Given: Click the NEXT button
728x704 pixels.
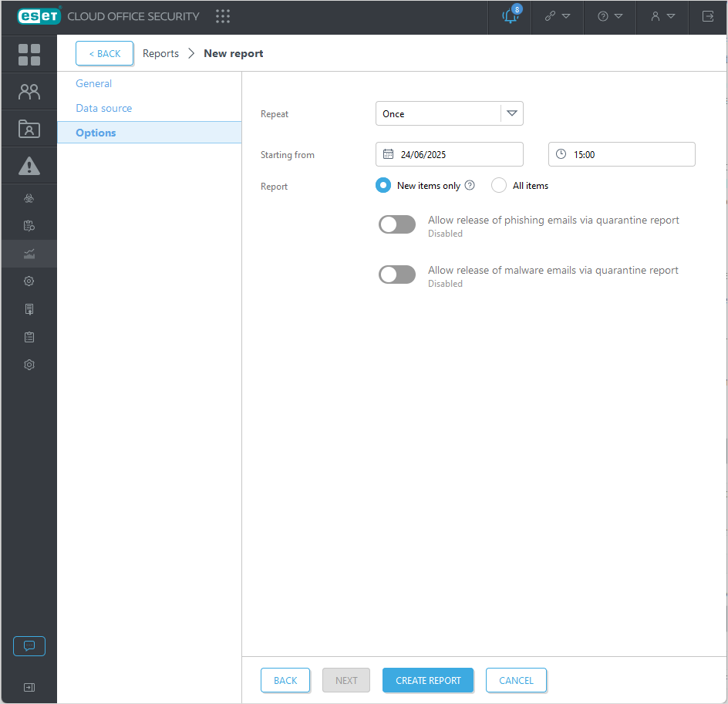Looking at the screenshot, I should tap(346, 680).
